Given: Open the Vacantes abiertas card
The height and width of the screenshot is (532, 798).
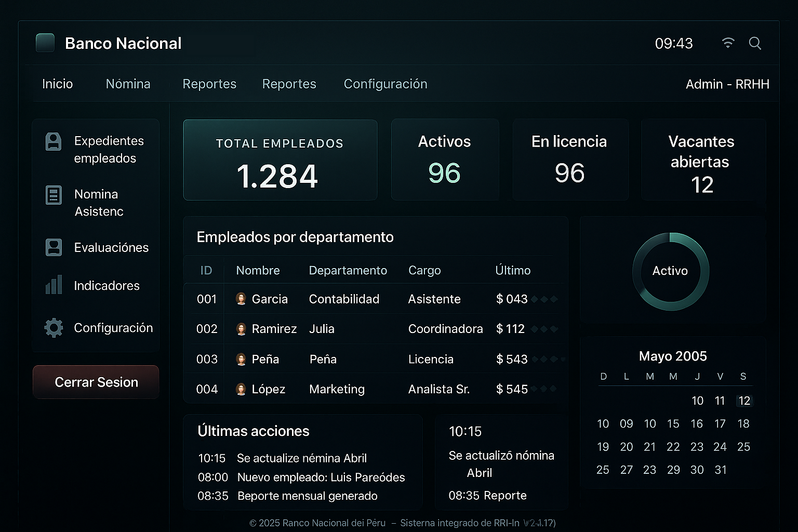Looking at the screenshot, I should [x=703, y=160].
